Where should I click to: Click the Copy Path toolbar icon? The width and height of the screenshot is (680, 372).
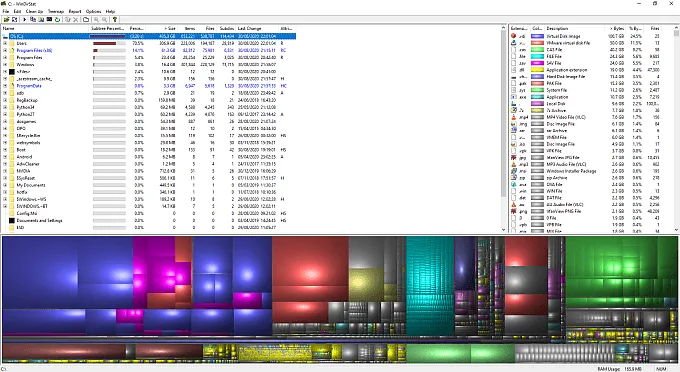pos(33,20)
